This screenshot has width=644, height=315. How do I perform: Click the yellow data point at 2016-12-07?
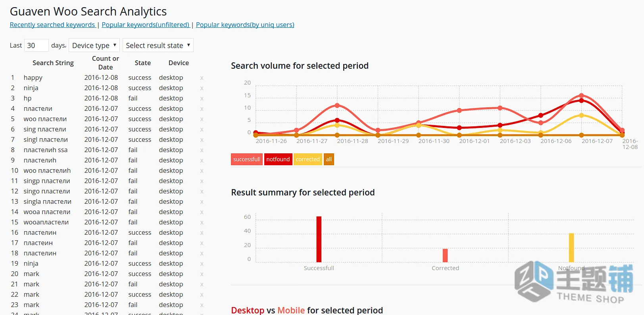[x=581, y=115]
